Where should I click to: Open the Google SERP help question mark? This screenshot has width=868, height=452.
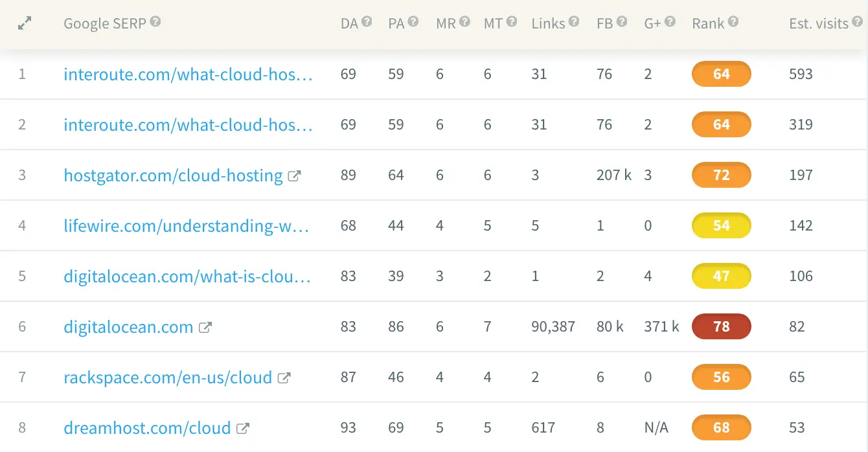click(155, 21)
